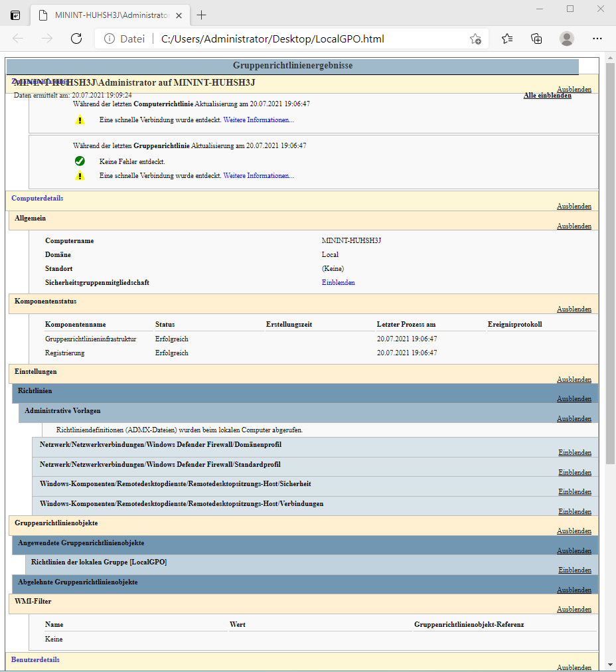Click the warning icon under Computerrichtlinie update
The image size is (616, 672).
click(80, 120)
